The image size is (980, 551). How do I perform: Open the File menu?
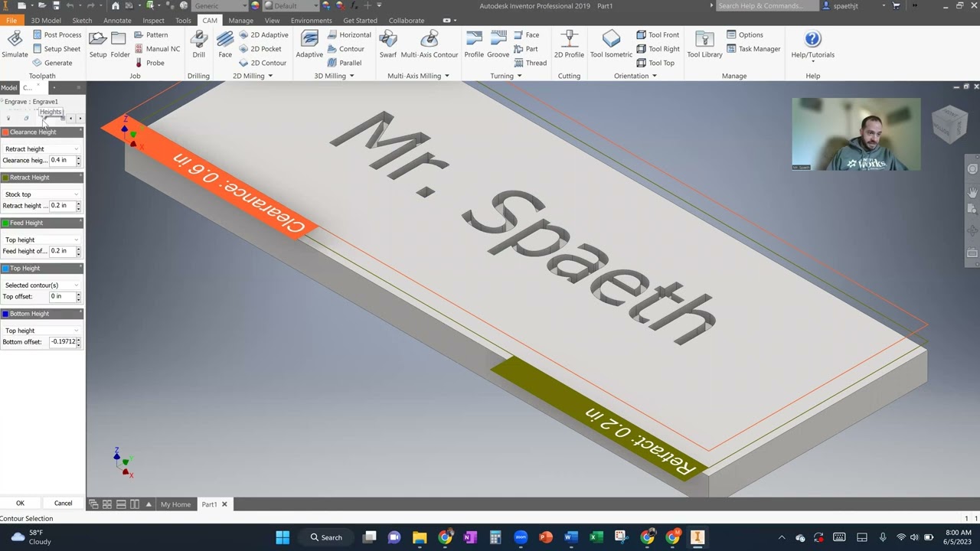(x=11, y=21)
